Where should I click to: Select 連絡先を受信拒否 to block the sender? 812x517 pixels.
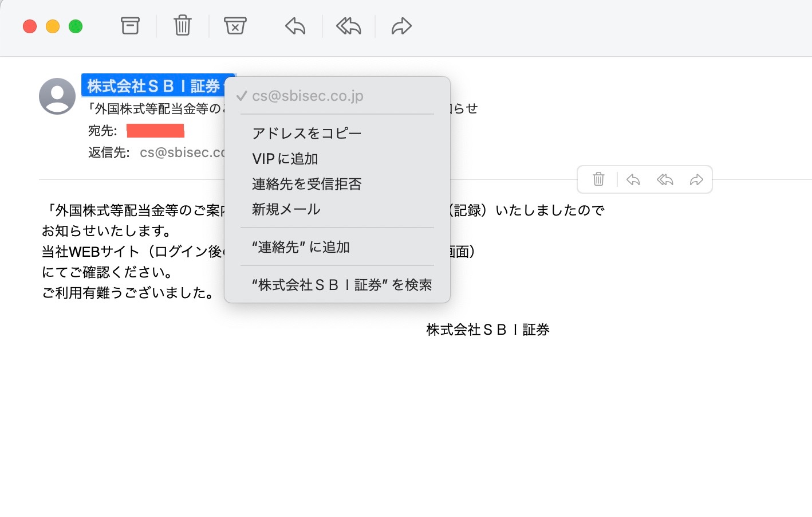point(337,184)
